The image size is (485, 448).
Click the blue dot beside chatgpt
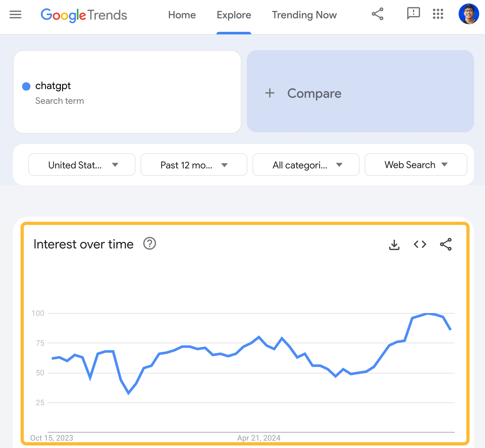coord(26,86)
